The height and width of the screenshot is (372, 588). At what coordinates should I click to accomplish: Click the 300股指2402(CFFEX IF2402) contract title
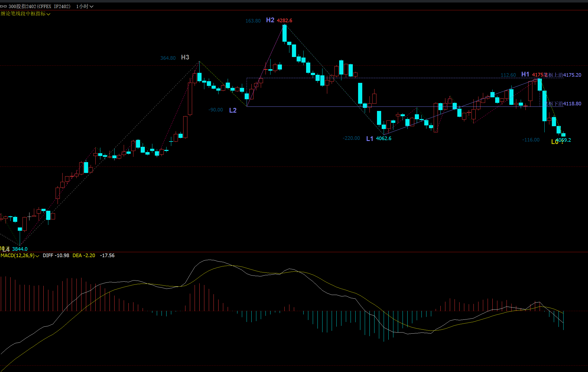click(39, 6)
